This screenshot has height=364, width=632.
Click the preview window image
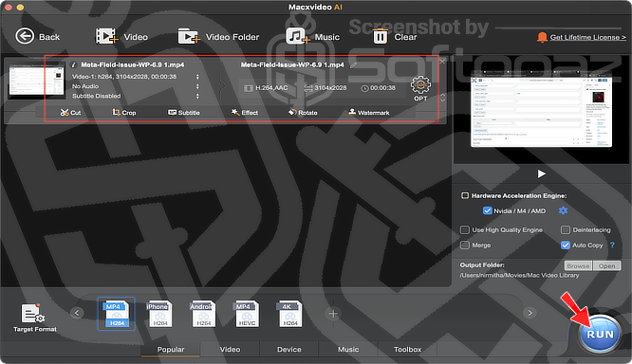click(x=541, y=108)
